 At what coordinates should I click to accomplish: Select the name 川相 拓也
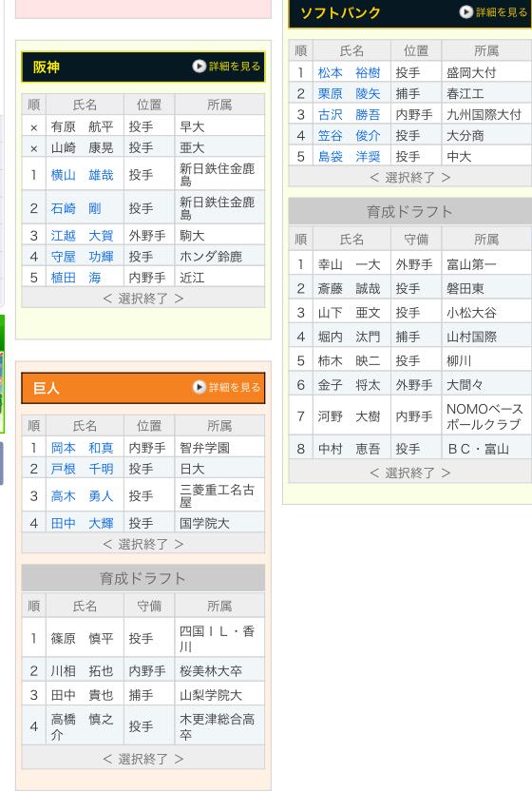[x=83, y=671]
